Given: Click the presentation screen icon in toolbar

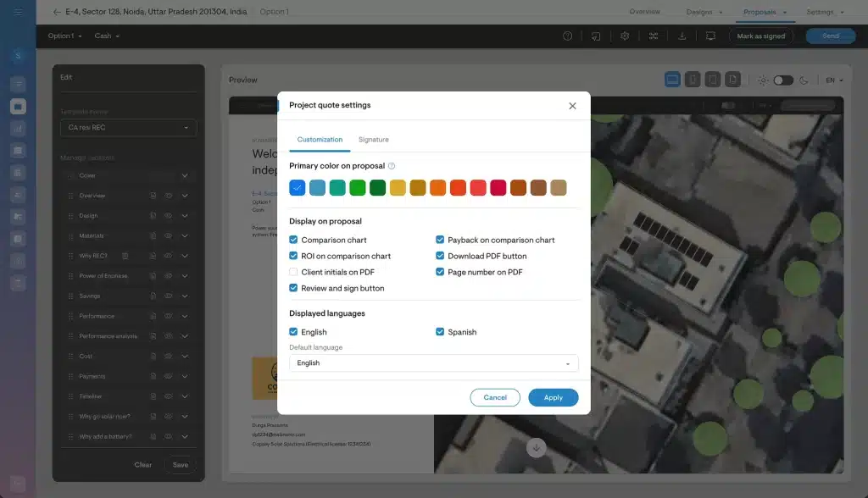Looking at the screenshot, I should click(710, 36).
